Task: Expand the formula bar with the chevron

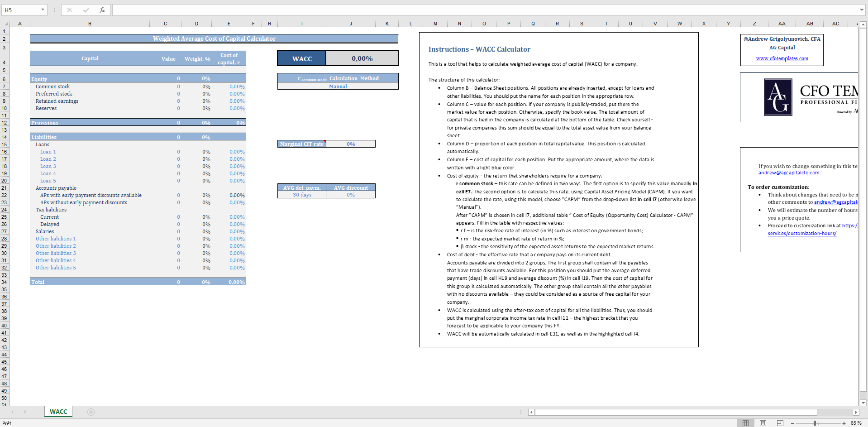Action: point(862,10)
